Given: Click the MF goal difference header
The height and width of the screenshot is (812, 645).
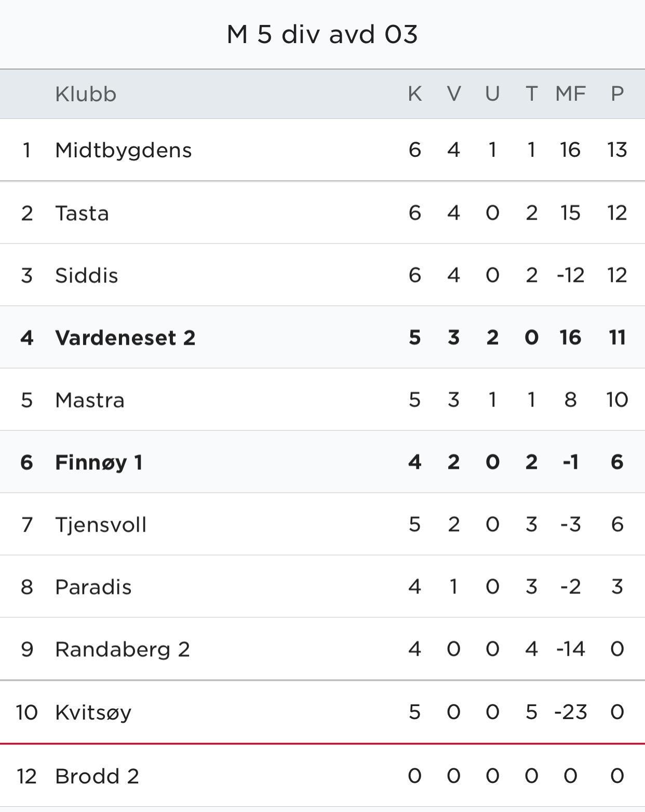Looking at the screenshot, I should pos(570,94).
